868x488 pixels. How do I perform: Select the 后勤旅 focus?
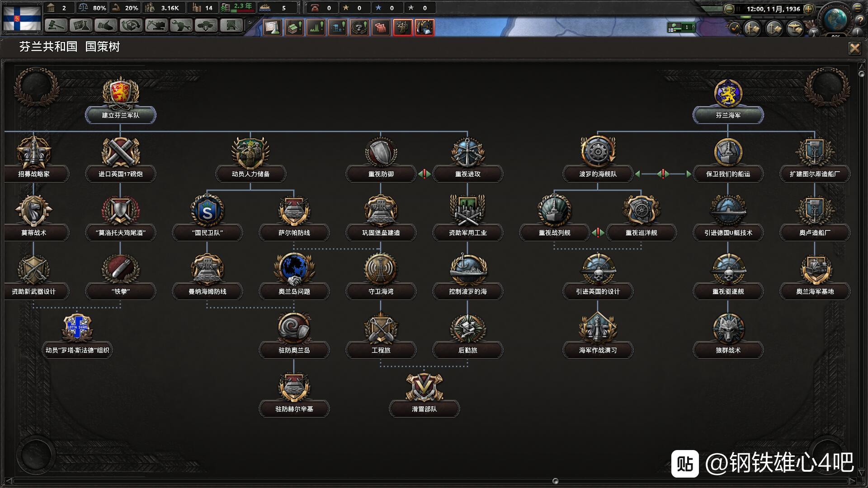click(467, 335)
